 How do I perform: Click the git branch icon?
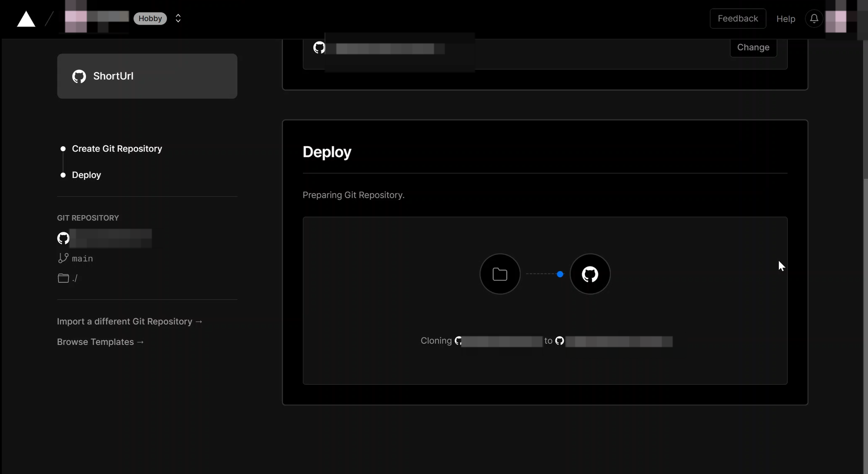pyautogui.click(x=63, y=258)
